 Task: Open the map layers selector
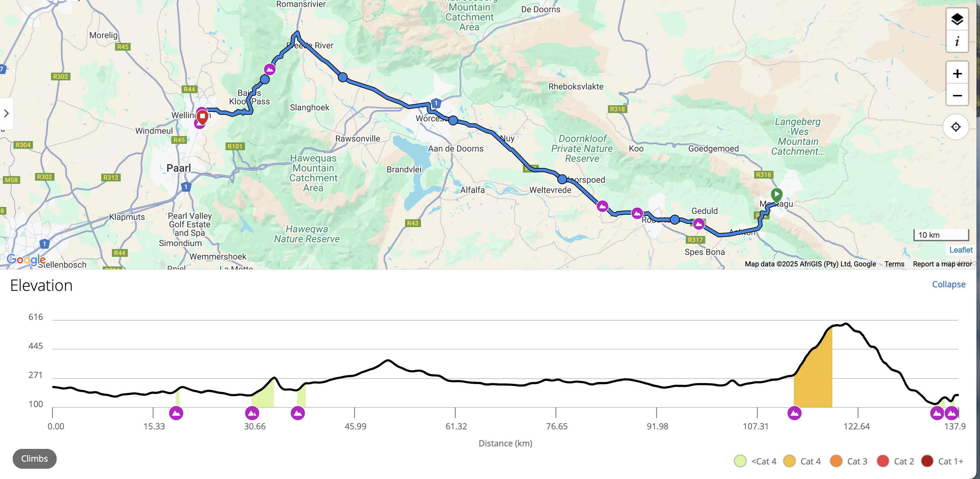click(x=956, y=19)
